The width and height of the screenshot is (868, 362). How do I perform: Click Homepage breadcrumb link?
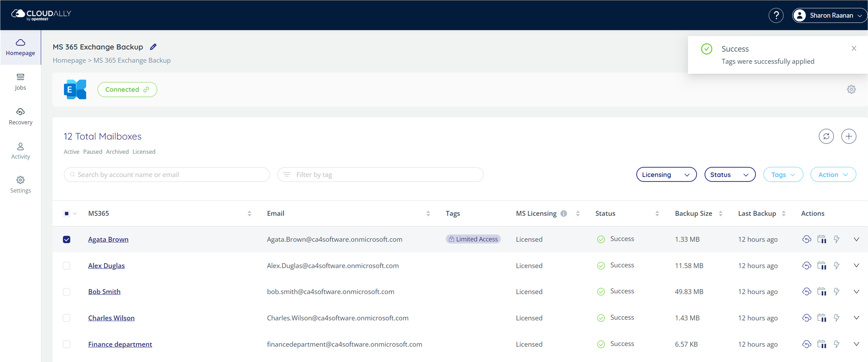[69, 60]
